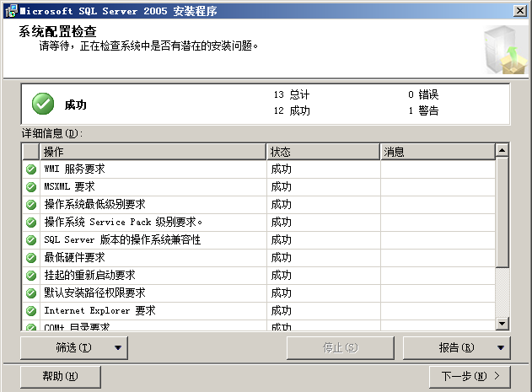This screenshot has height=392, width=532.
Task: Close the SQL Server 2005 setup window
Action: tap(520, 11)
